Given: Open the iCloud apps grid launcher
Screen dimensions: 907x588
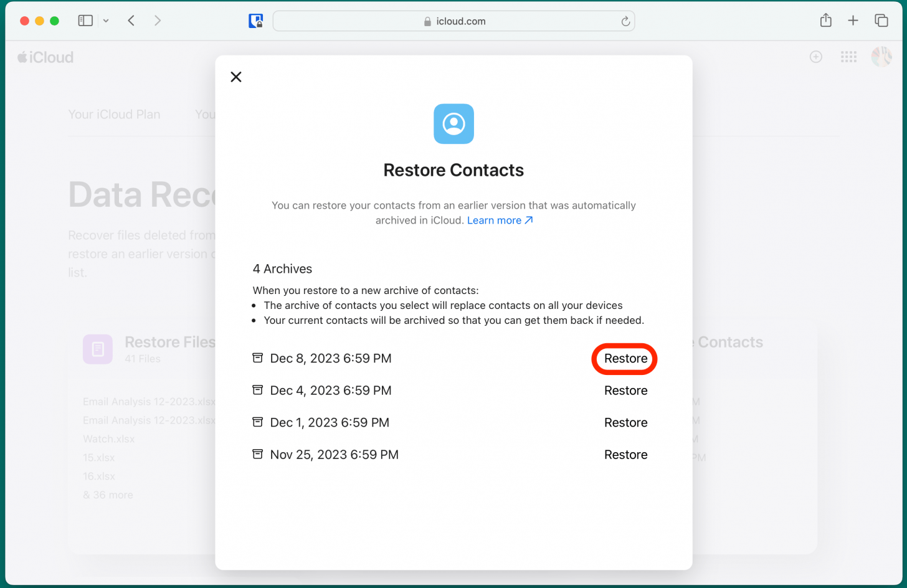Looking at the screenshot, I should (x=848, y=57).
